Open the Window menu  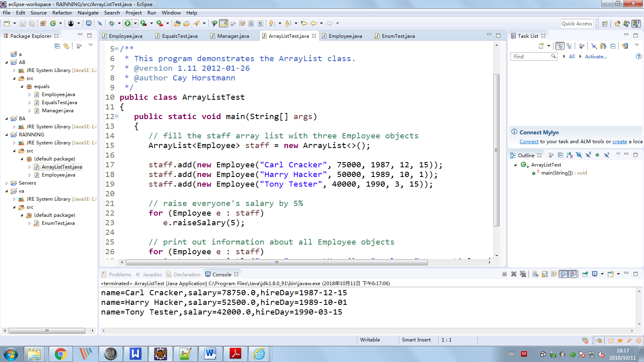171,13
